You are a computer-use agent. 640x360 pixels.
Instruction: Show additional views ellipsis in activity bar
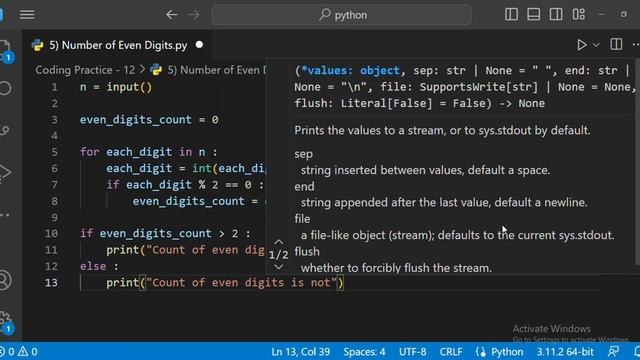[x=5, y=215]
